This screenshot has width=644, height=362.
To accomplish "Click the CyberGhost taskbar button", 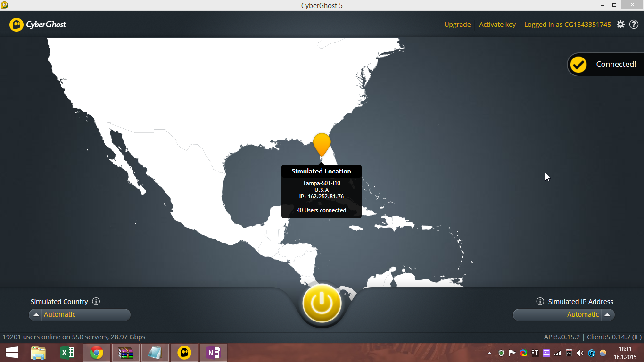I will click(184, 353).
